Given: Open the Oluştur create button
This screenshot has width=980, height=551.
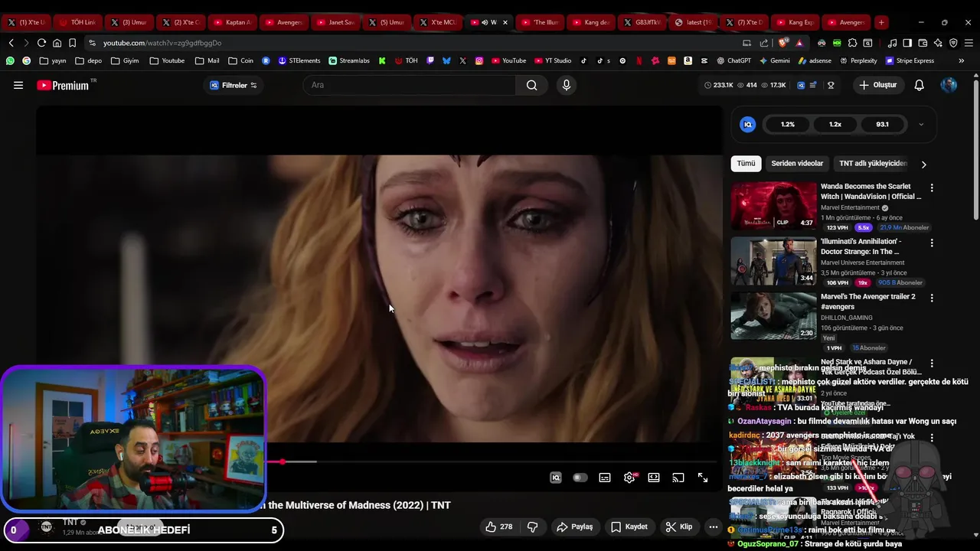Looking at the screenshot, I should pos(877,85).
